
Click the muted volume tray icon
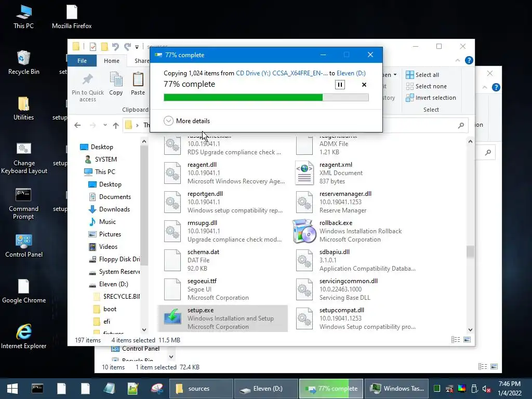coord(486,389)
